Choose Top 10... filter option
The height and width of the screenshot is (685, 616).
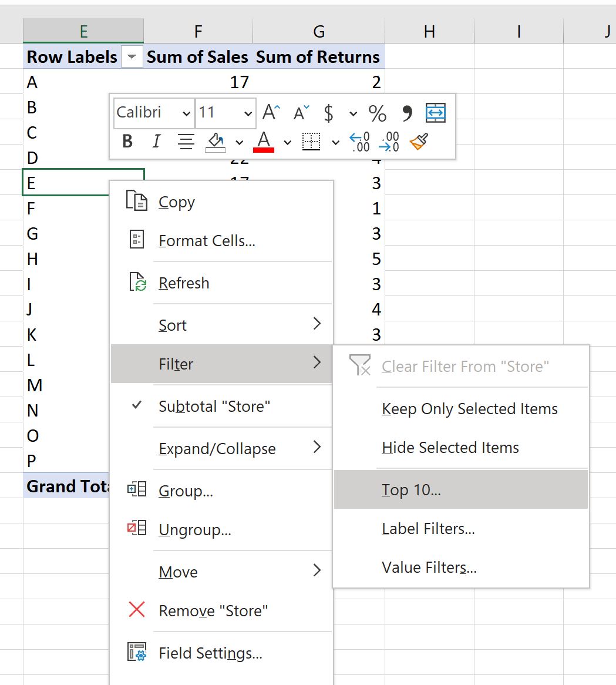461,489
